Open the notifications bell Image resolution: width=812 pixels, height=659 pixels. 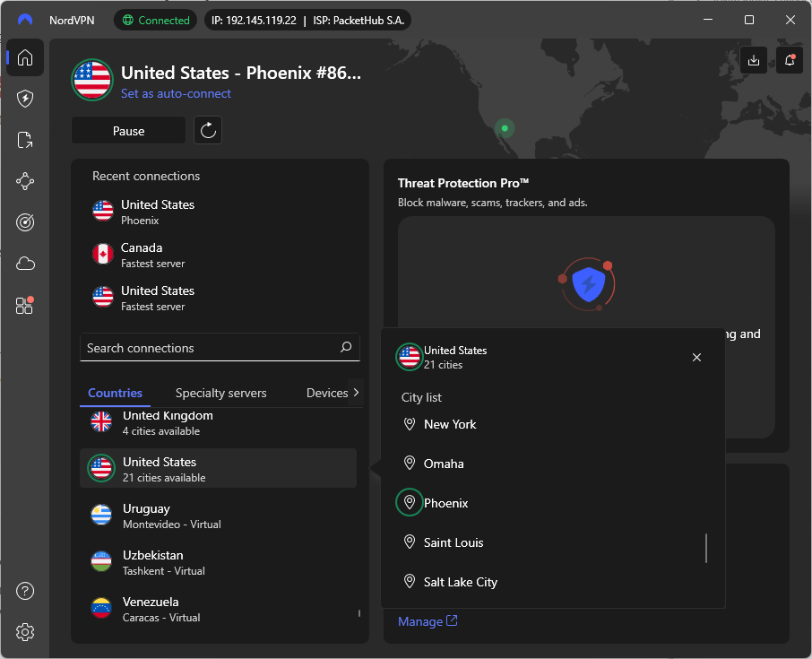click(x=790, y=60)
